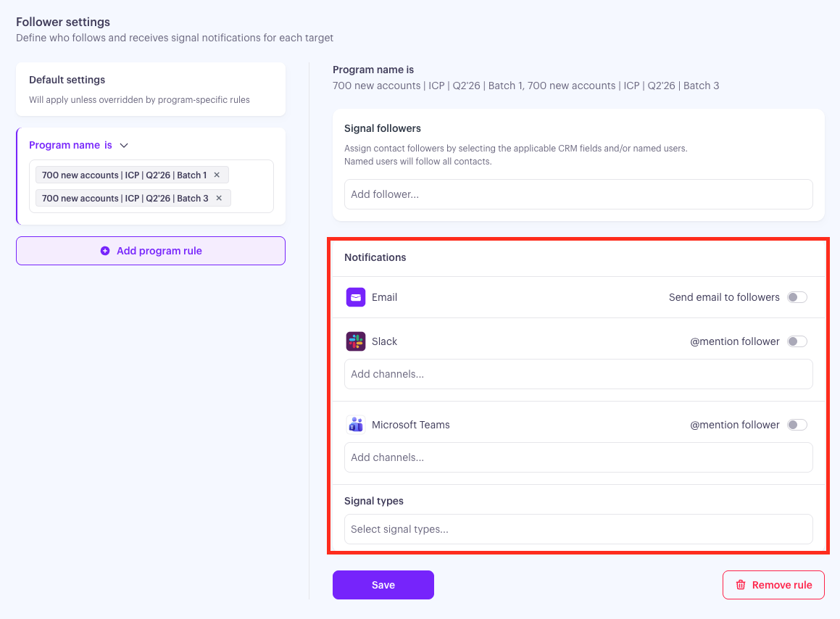Click the program names summary in right panel
Screen dimensions: 840x619
tap(525, 86)
